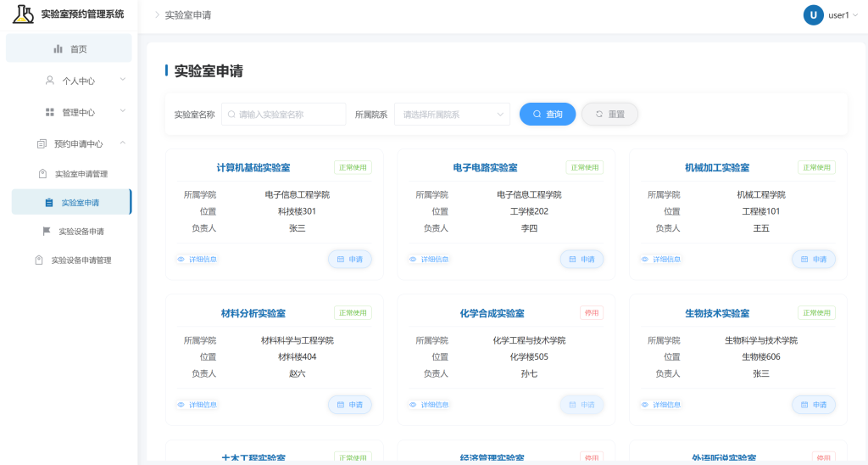Click location text 科技楼301

click(297, 211)
